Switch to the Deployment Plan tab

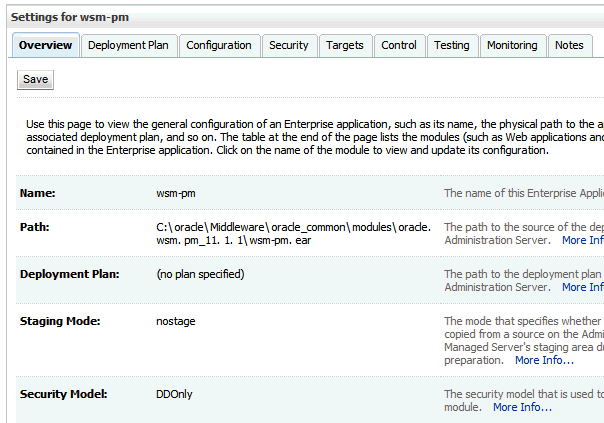click(x=129, y=45)
